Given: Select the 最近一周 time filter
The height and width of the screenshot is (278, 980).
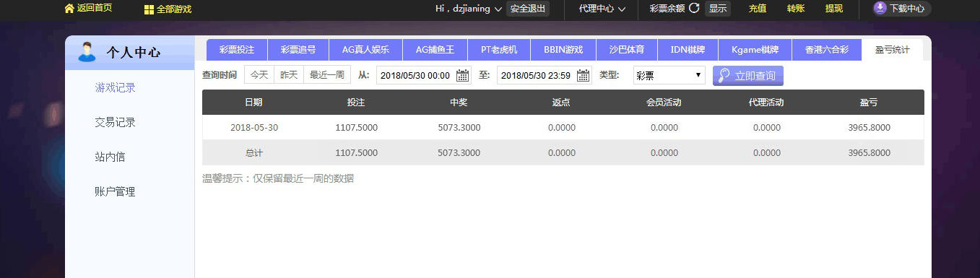Looking at the screenshot, I should coord(327,75).
